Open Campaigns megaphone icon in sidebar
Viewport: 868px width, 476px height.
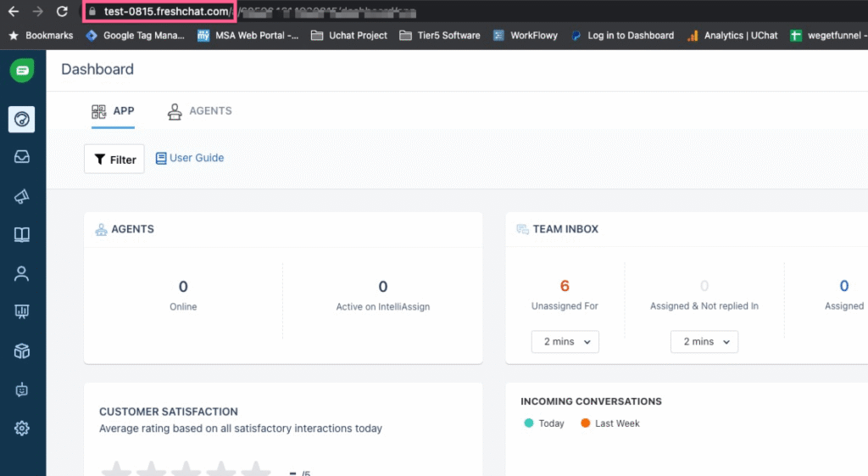22,196
